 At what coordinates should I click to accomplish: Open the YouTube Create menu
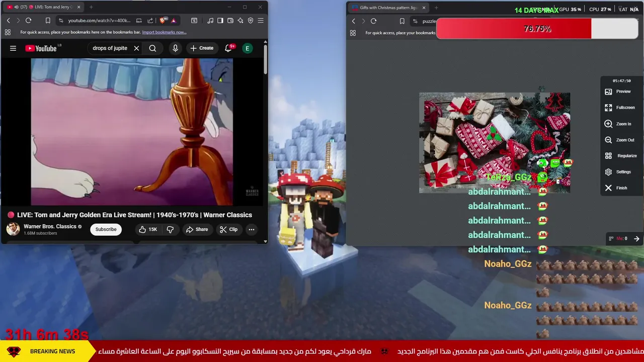(202, 48)
